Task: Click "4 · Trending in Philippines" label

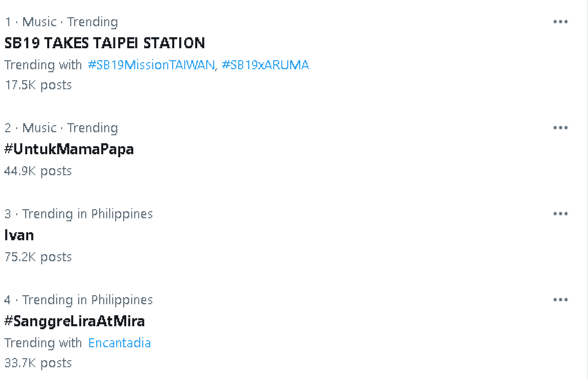Action: click(x=78, y=300)
